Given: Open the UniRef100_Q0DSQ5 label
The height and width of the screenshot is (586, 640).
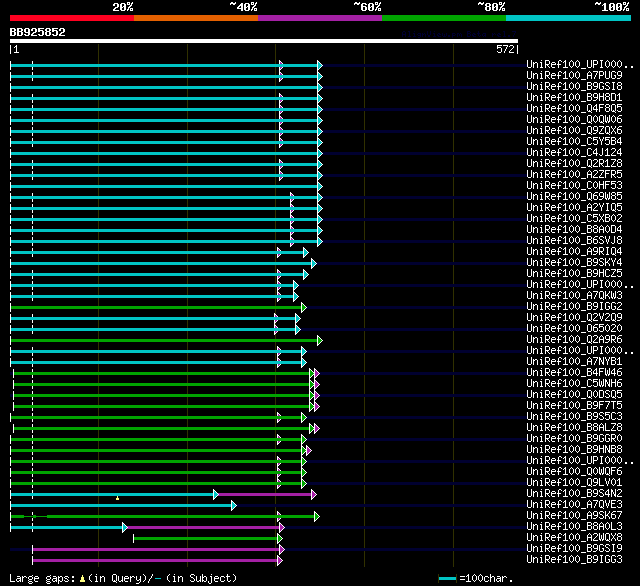Looking at the screenshot, I should point(574,395).
